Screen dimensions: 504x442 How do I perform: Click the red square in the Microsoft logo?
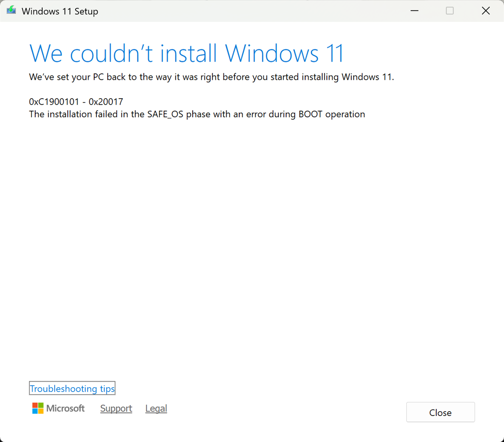35,405
